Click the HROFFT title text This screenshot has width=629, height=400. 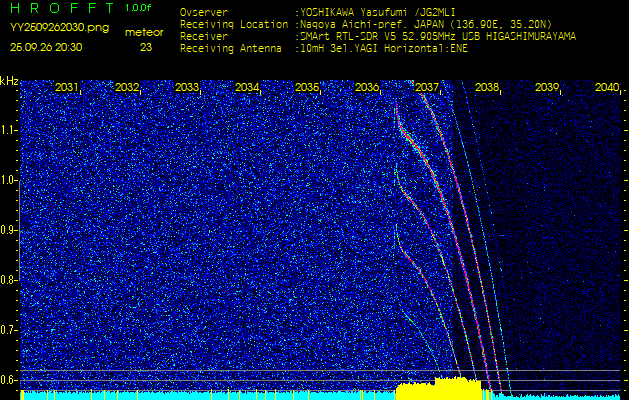pos(58,8)
